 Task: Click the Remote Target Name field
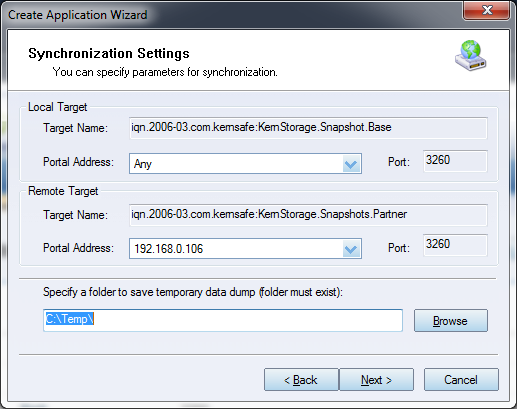308,215
